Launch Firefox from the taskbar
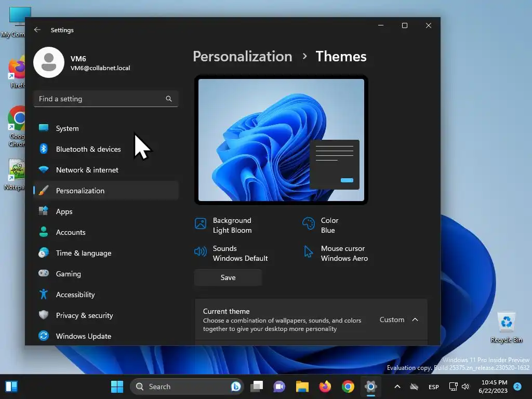532x399 pixels. tap(325, 387)
